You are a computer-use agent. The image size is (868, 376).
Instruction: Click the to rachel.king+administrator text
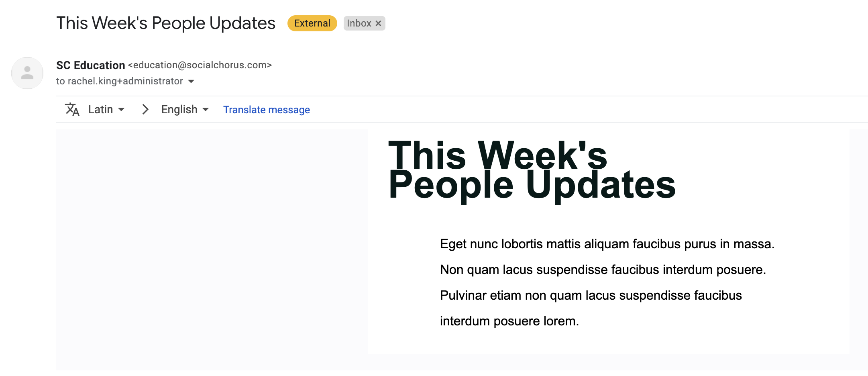(x=120, y=81)
